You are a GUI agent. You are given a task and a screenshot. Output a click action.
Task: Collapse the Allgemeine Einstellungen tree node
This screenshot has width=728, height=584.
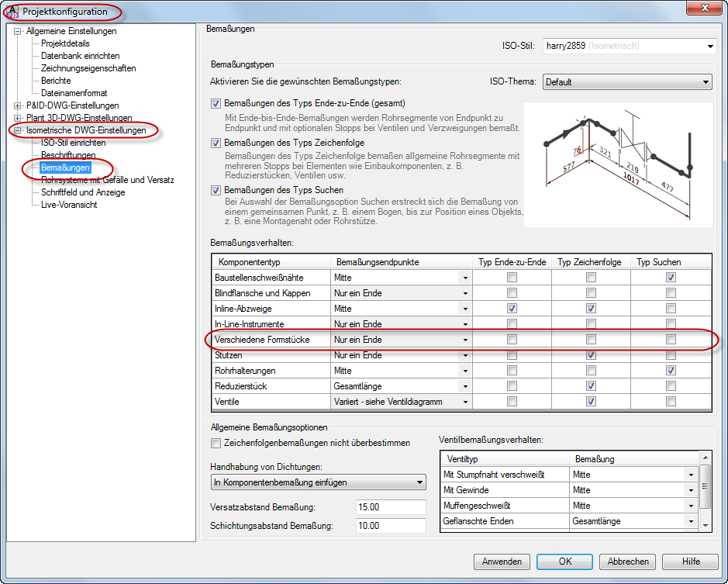(x=18, y=31)
